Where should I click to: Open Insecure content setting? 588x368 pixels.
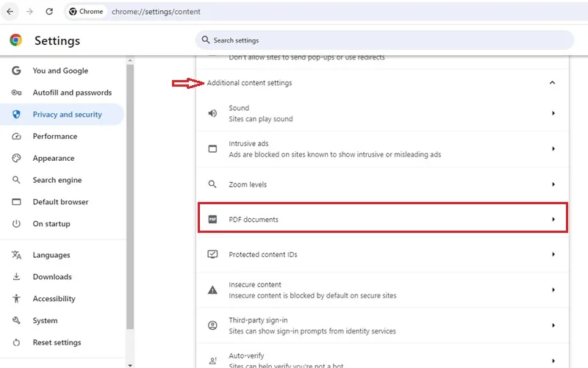point(382,290)
